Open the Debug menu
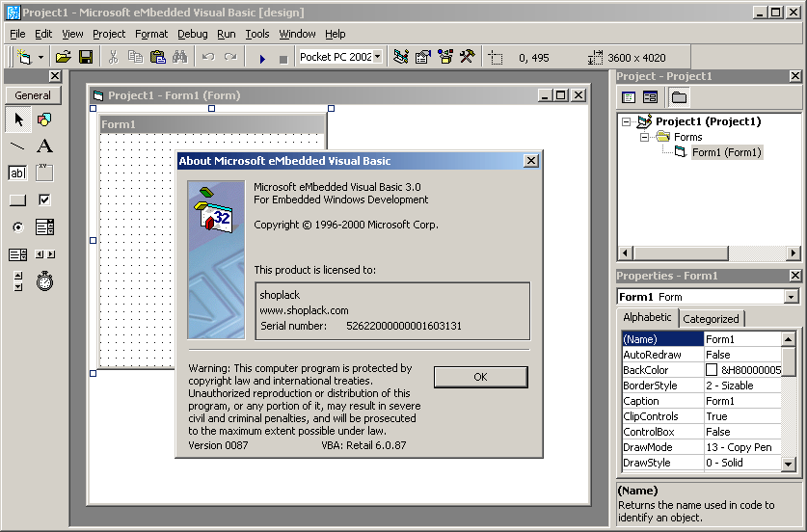The width and height of the screenshot is (807, 532). click(x=193, y=34)
